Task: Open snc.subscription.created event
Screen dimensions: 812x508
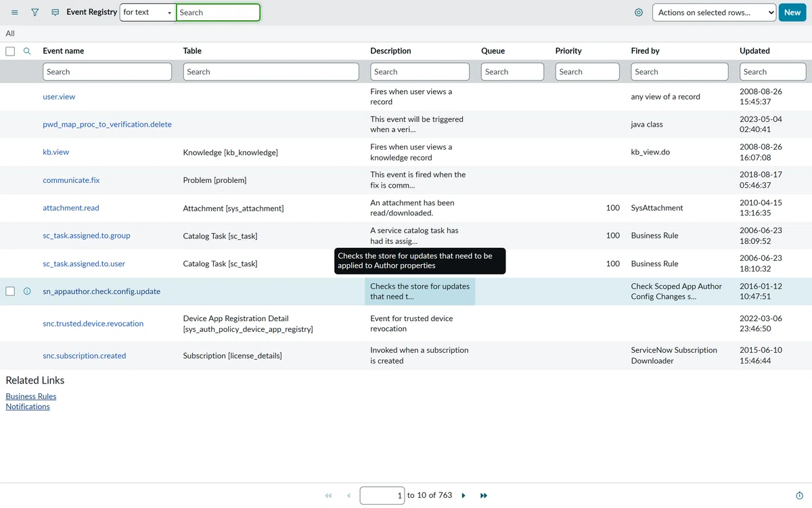Action: click(84, 356)
